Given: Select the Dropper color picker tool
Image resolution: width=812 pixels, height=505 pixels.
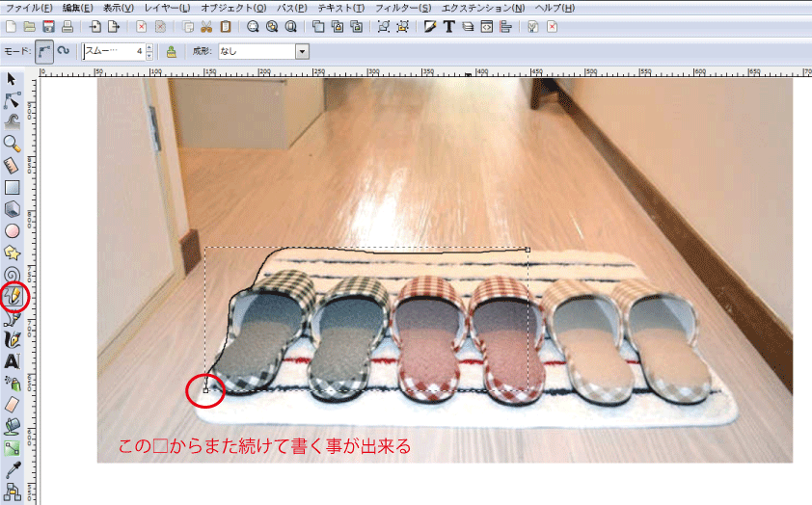Looking at the screenshot, I should [12, 469].
